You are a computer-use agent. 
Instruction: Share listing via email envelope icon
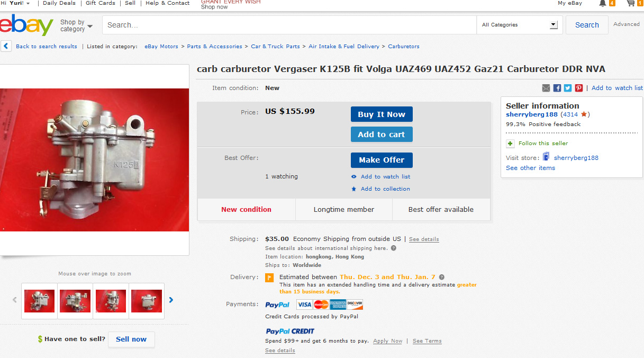(x=546, y=88)
